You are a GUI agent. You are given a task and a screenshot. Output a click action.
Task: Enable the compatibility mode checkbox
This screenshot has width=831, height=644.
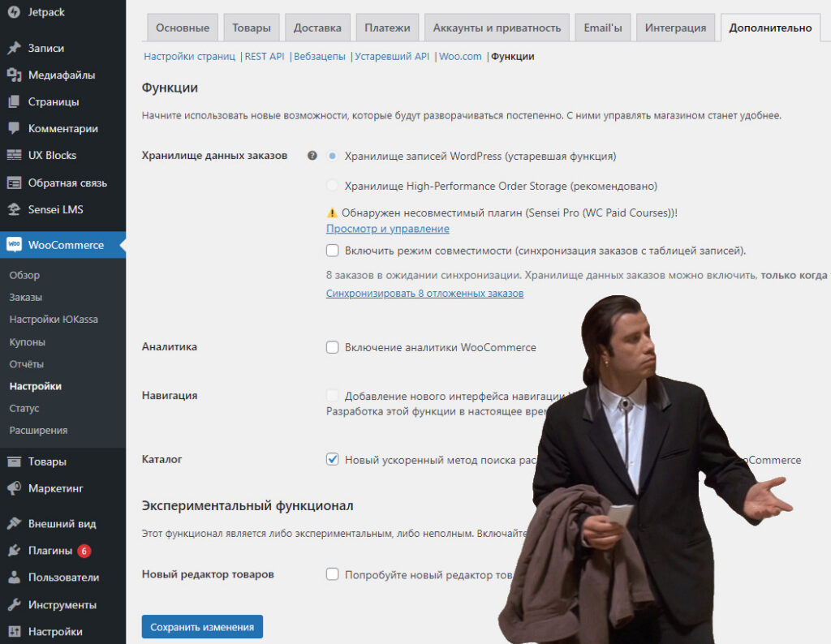(x=332, y=250)
